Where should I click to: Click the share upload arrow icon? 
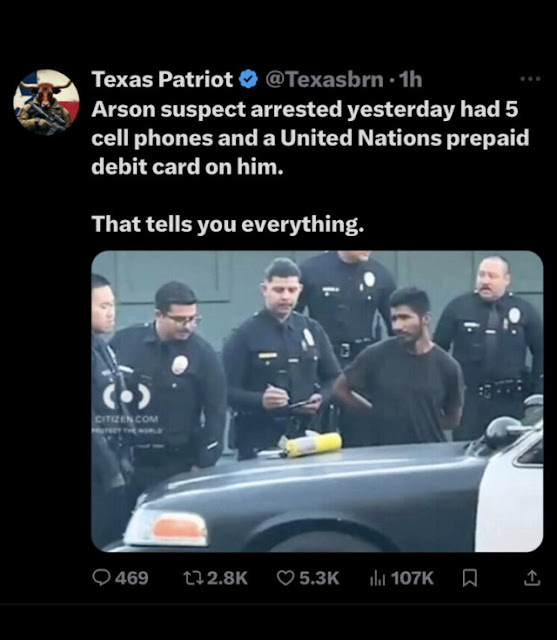point(532,578)
